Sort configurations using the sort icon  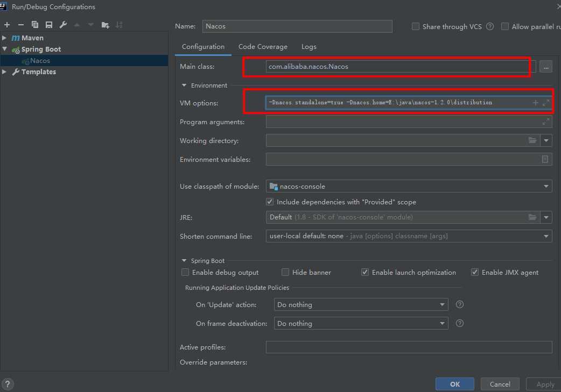(119, 25)
